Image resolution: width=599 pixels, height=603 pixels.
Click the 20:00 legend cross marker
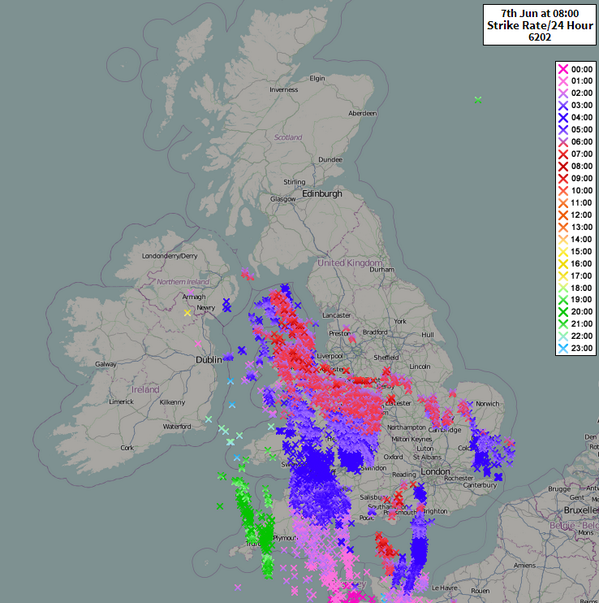tap(563, 312)
